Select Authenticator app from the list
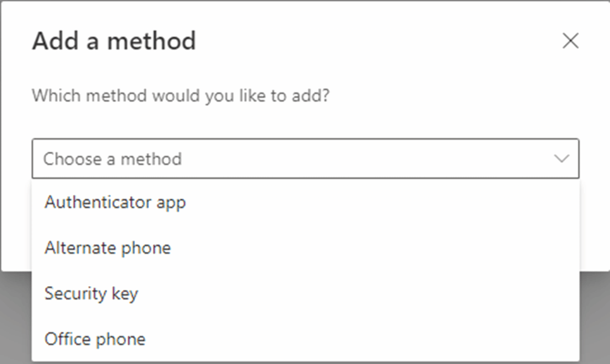Screen dimensions: 610x364 coord(115,203)
